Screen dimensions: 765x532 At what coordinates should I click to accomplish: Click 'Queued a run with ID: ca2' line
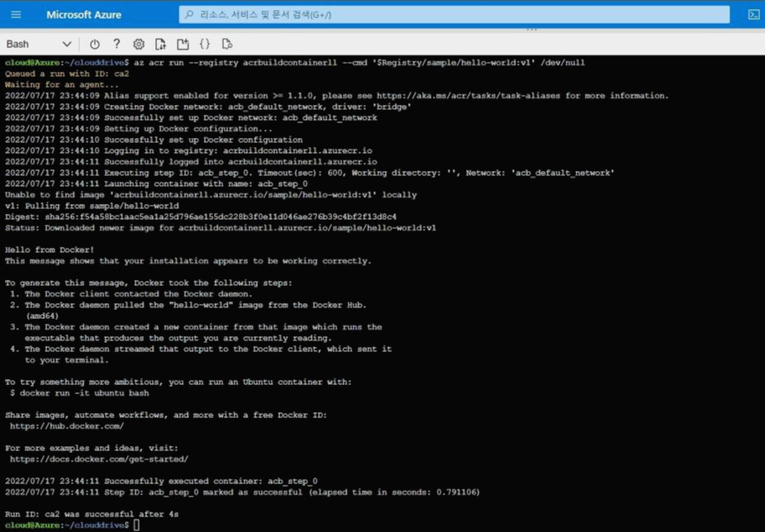[x=67, y=74]
